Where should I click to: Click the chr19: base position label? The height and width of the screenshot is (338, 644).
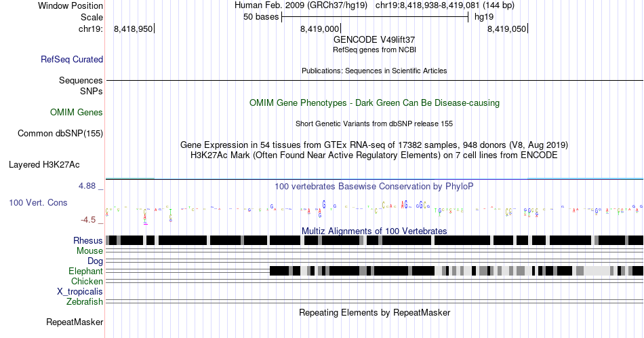pyautogui.click(x=90, y=29)
